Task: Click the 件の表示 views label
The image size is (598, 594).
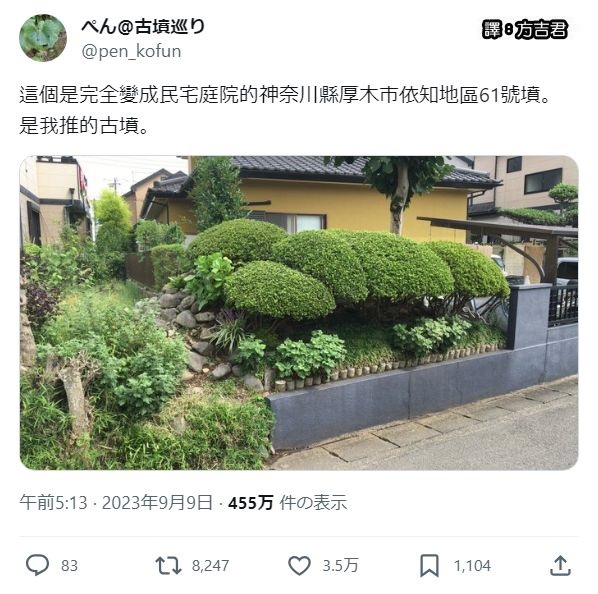Action: pyautogui.click(x=313, y=502)
